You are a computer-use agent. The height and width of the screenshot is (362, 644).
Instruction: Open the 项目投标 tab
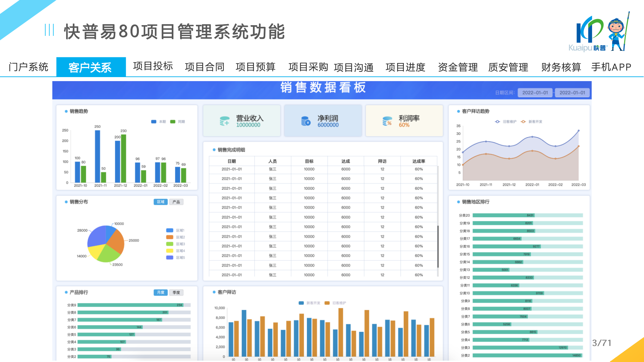click(x=153, y=66)
